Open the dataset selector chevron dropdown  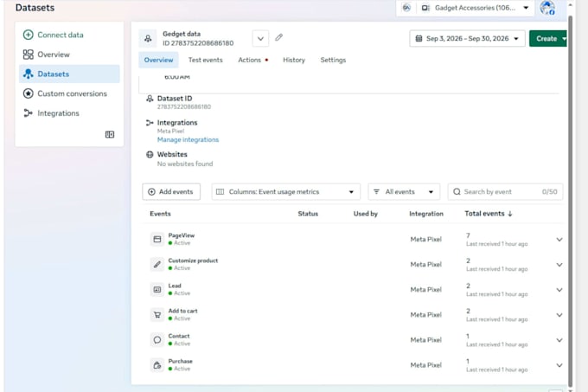pyautogui.click(x=260, y=39)
